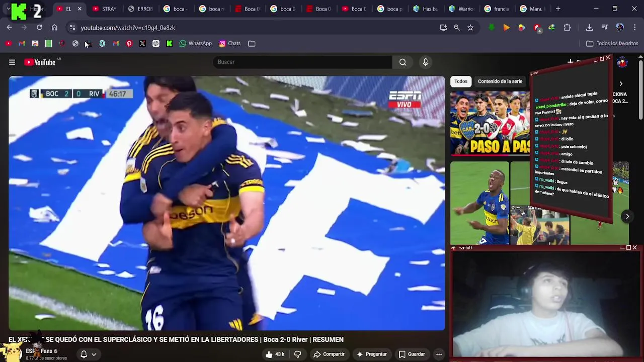The height and width of the screenshot is (362, 644).
Task: Open the Pinterest bookmark
Action: pos(129,44)
